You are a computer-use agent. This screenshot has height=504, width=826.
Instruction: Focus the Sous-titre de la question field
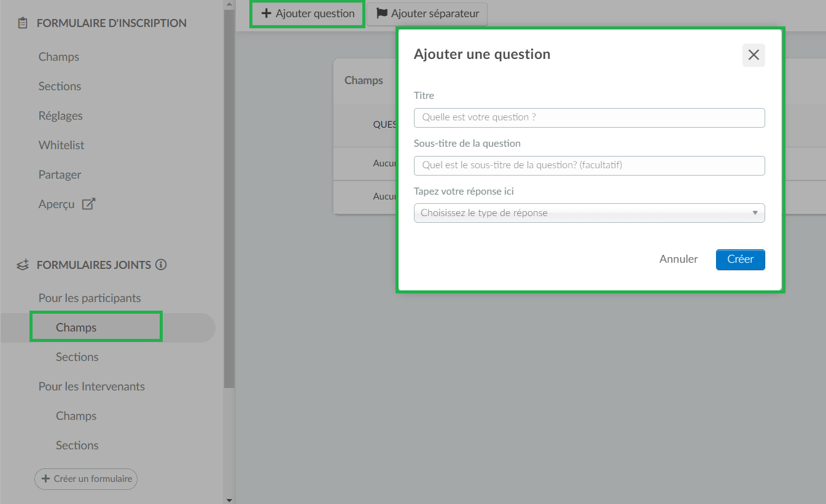pos(589,165)
